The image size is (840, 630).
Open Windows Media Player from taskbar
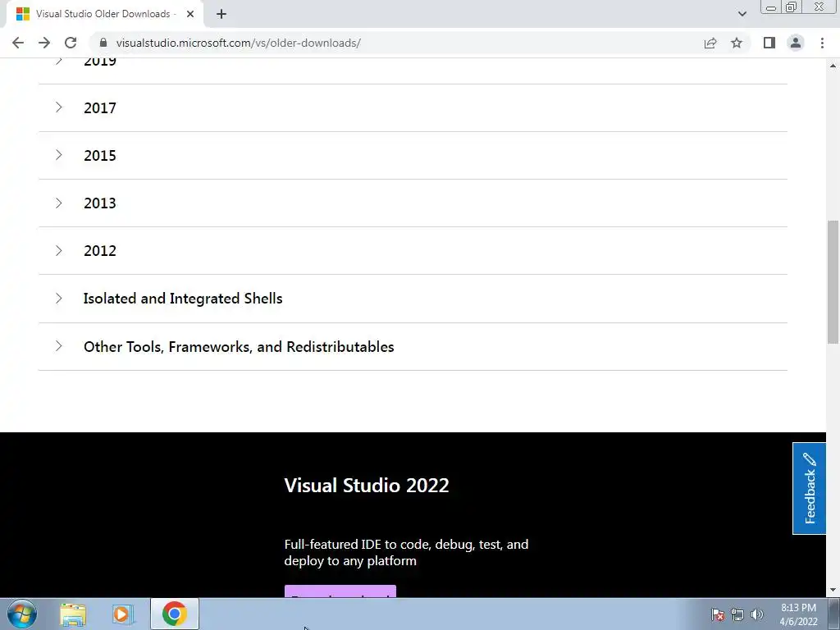coord(122,614)
